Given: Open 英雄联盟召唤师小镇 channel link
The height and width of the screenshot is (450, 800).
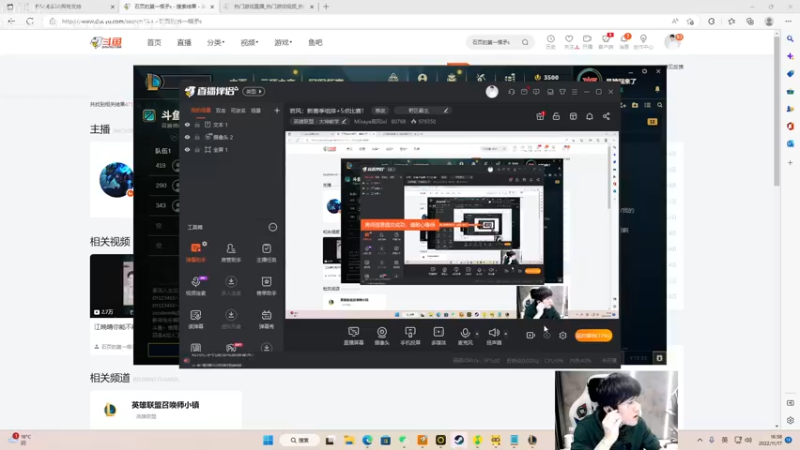Looking at the screenshot, I should (165, 405).
